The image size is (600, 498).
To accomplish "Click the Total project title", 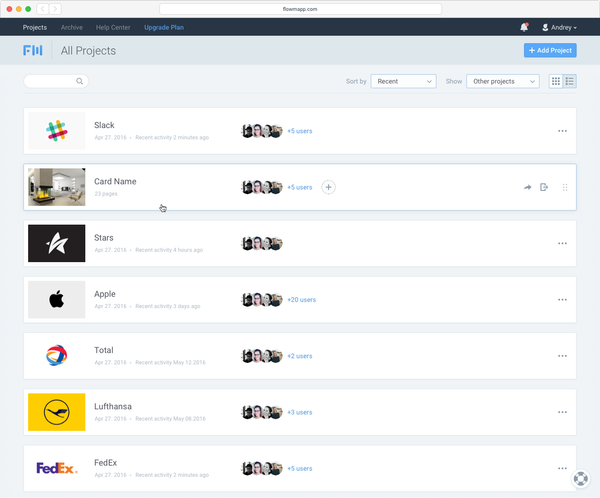I will click(x=104, y=350).
